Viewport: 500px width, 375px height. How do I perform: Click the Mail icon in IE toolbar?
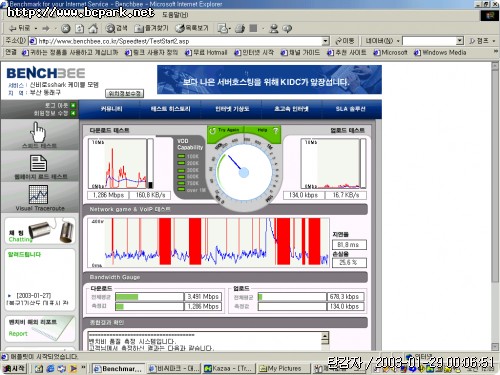pyautogui.click(x=223, y=29)
